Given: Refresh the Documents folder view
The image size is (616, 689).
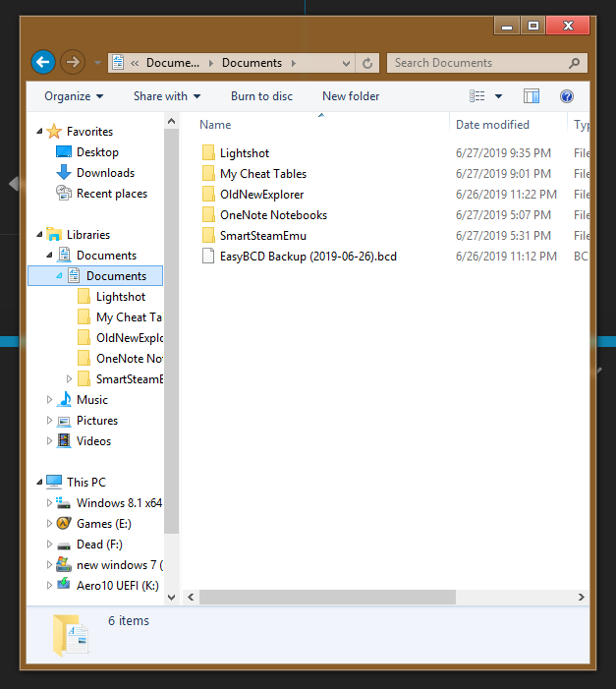Looking at the screenshot, I should pyautogui.click(x=367, y=63).
